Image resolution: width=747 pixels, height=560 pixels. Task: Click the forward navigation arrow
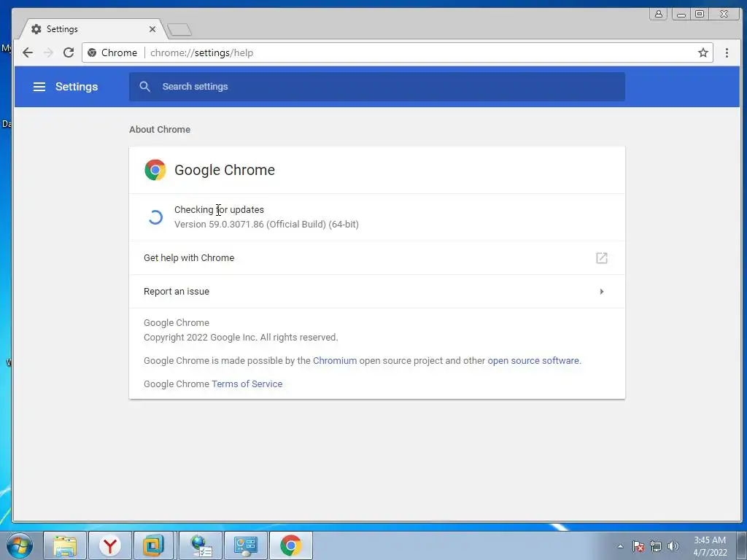48,52
